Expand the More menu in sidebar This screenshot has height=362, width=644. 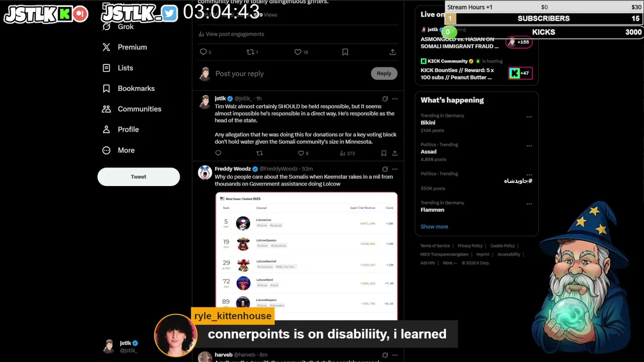tap(118, 150)
